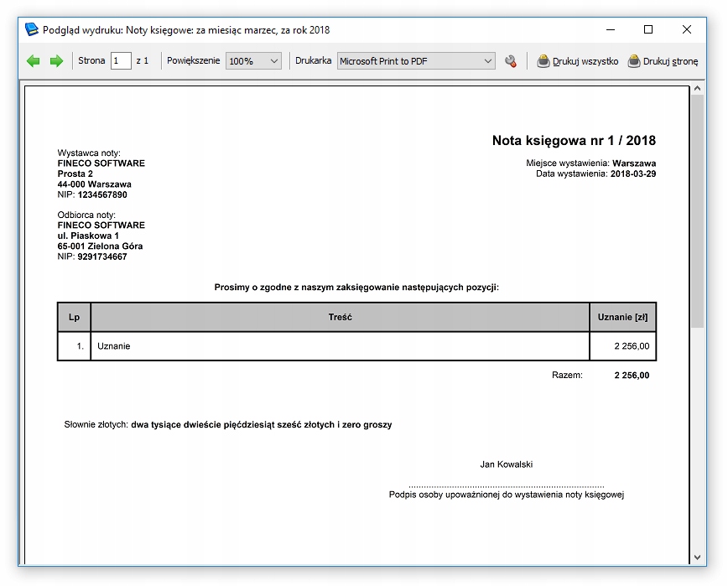728x586 pixels.
Task: Click the book app icon in title bar
Action: tap(32, 29)
